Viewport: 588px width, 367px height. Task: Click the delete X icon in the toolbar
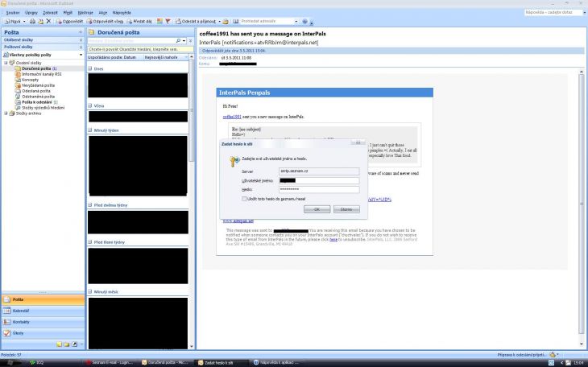(48, 22)
